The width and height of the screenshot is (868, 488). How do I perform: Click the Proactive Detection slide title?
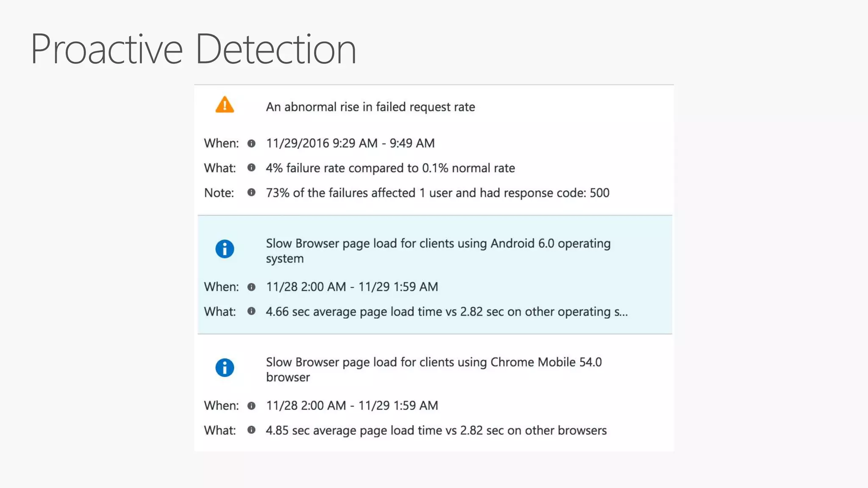(193, 49)
